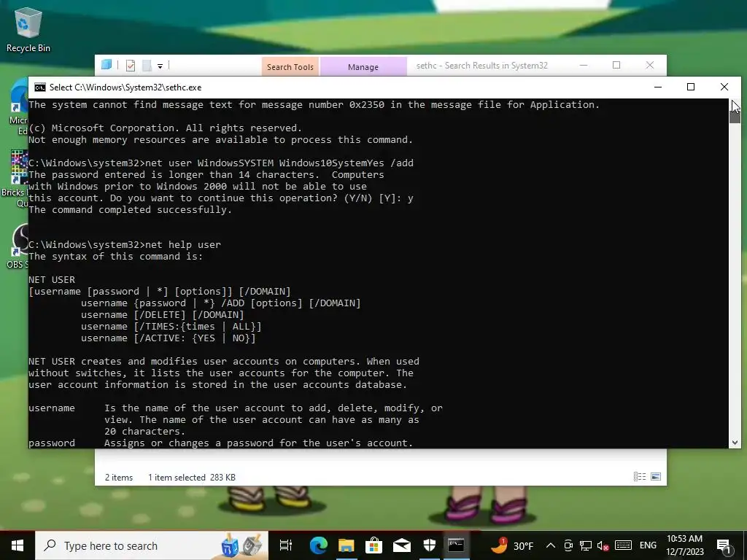Click the ENG language indicator
The image size is (747, 560).
[x=648, y=545]
